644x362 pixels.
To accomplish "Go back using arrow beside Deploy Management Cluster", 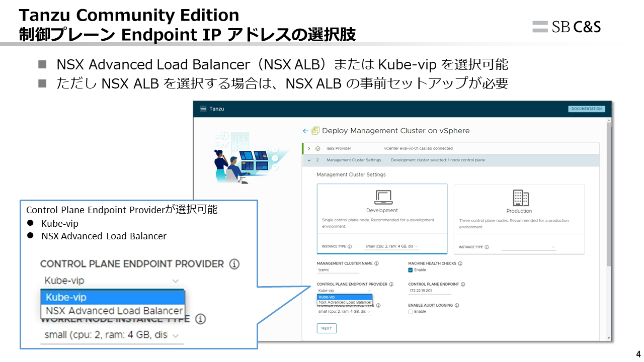I will 305,131.
